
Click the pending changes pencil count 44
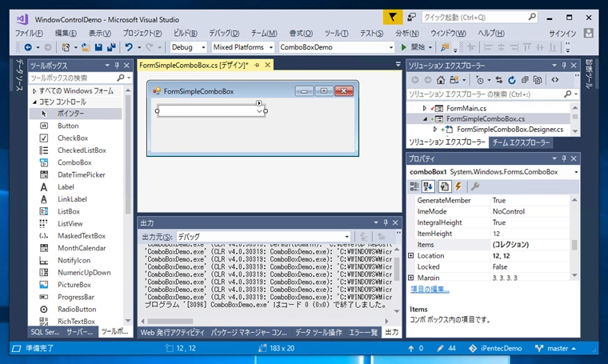click(x=446, y=348)
